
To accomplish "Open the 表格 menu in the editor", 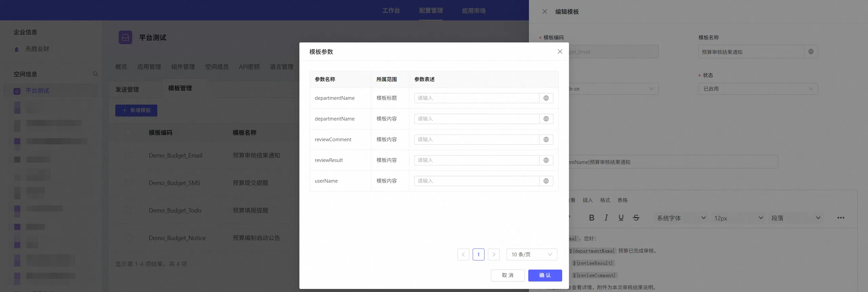I will tap(623, 200).
